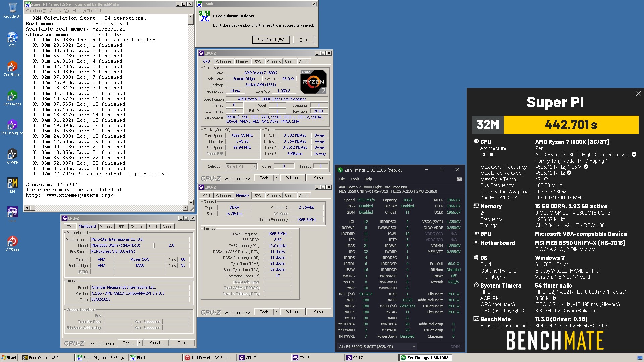Click Super PI vertical scrollbar down arrow

[191, 202]
